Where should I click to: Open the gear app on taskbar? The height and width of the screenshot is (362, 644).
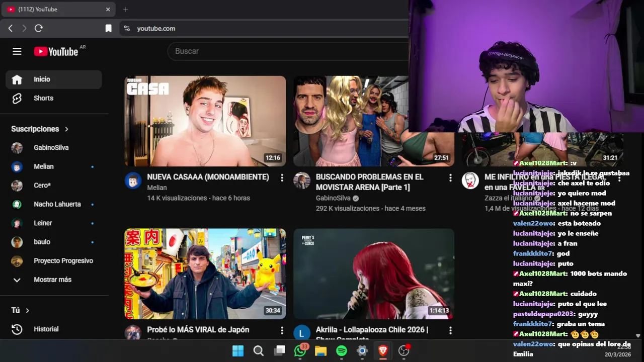[x=362, y=351]
